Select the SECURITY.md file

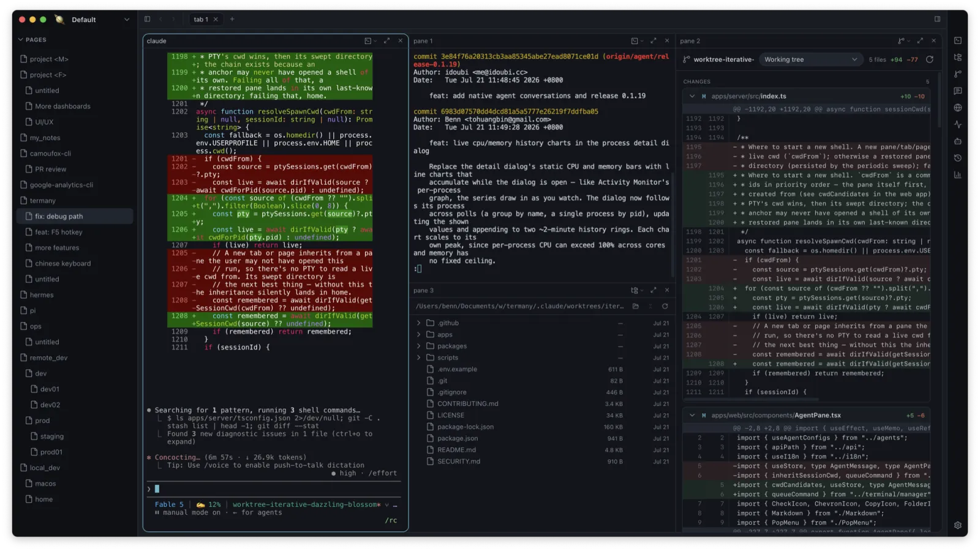point(543,462)
